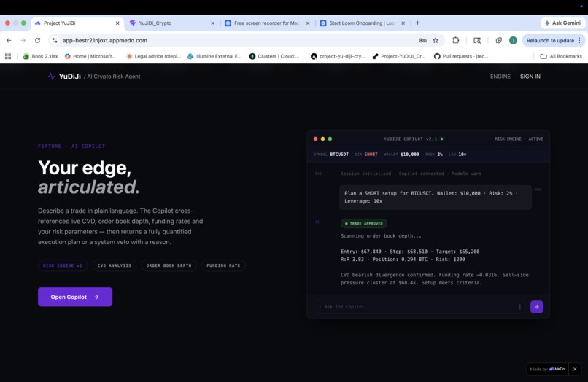
Task: Click the Plan a SHORT setup message
Action: click(436, 197)
